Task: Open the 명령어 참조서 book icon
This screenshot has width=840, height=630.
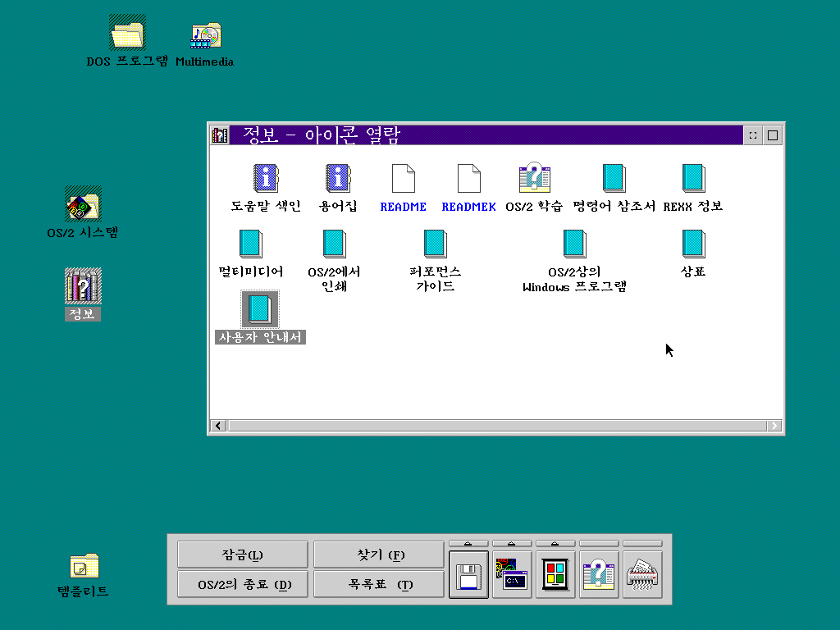Action: [614, 178]
